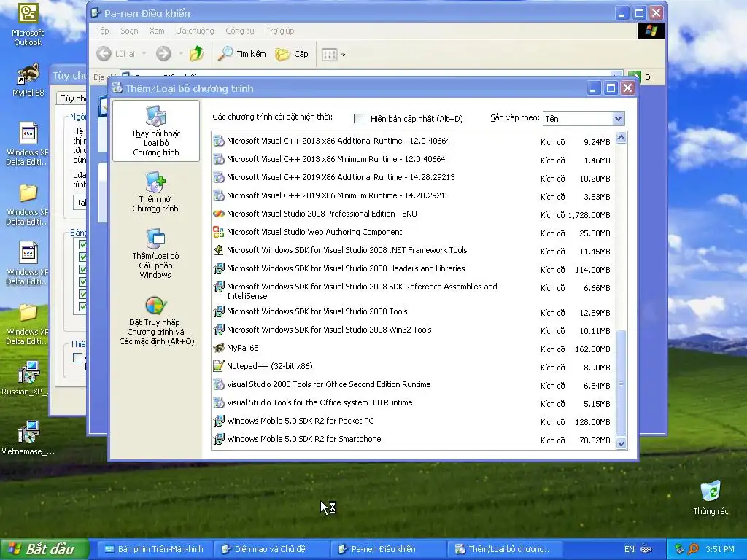Open Lùi lại history dropdown arrow
The image size is (747, 560).
pos(144,54)
